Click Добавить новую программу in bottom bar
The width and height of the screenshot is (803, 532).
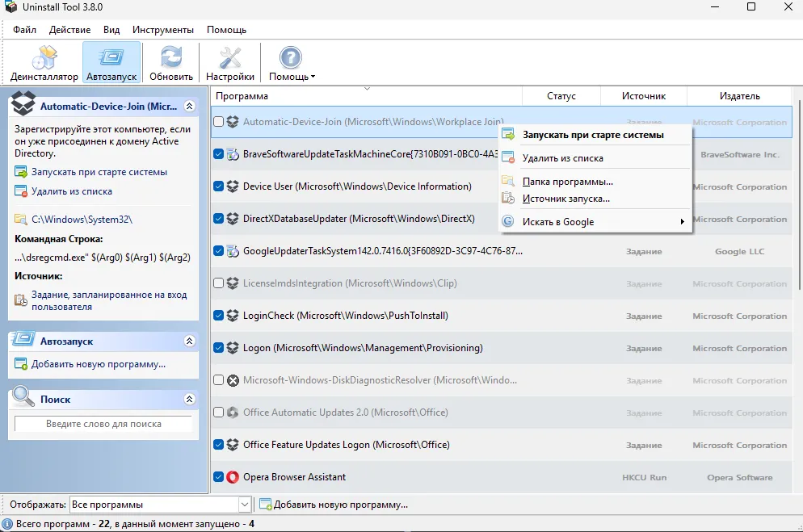[x=340, y=505]
